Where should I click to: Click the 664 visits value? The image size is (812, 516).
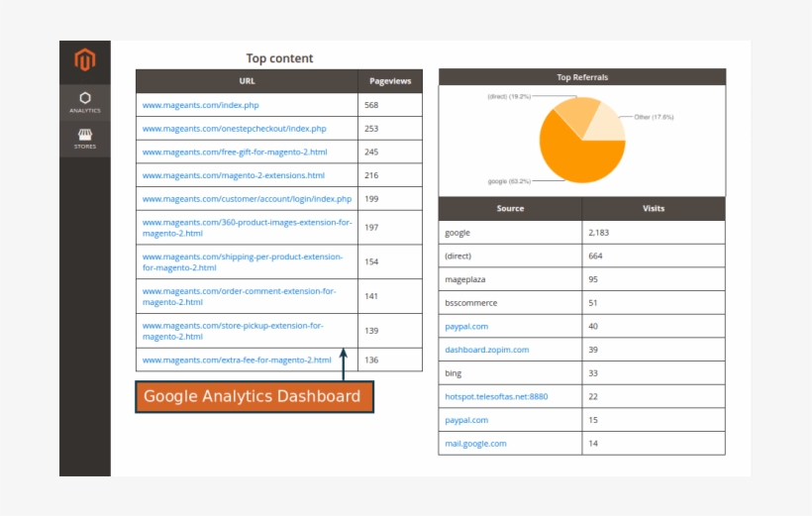pyautogui.click(x=595, y=256)
